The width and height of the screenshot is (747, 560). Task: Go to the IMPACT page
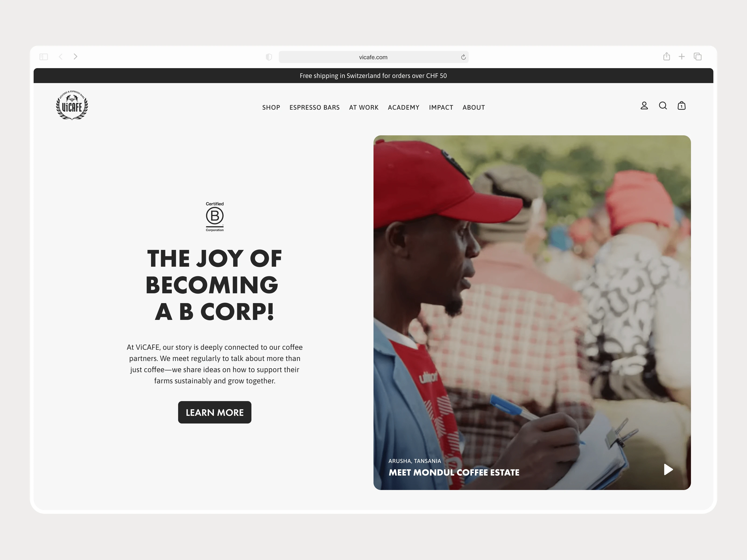[x=441, y=107]
